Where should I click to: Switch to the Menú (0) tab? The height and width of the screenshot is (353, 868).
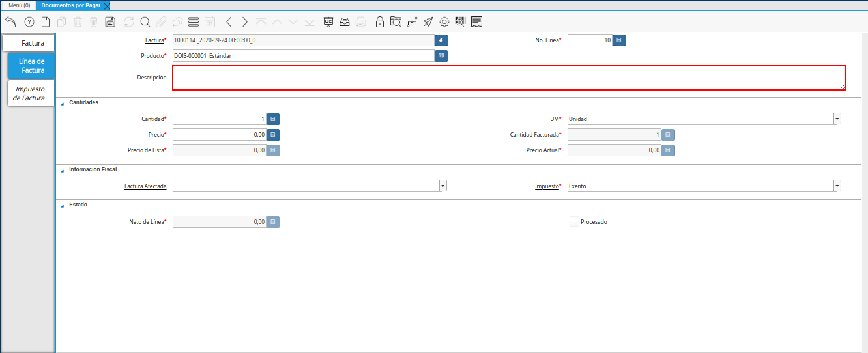19,5
